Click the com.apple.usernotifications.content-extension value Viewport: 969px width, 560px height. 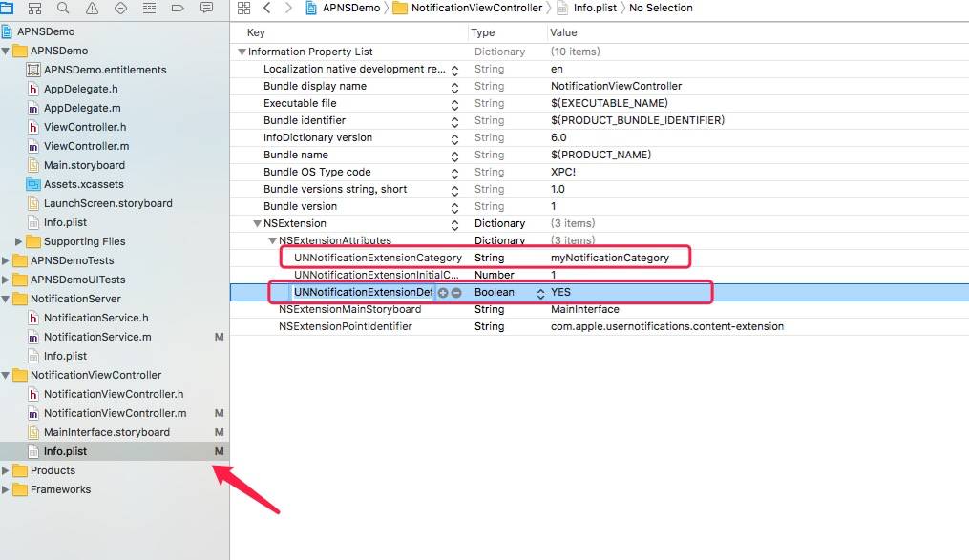point(667,326)
